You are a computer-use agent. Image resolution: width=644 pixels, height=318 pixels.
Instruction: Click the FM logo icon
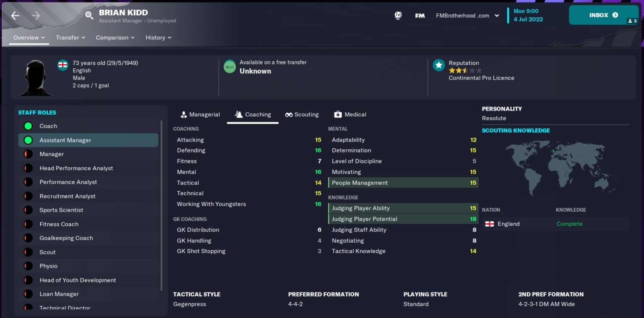(x=420, y=16)
